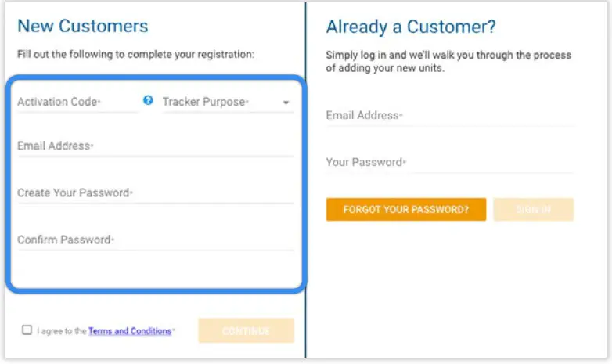Click the 'Simply log in' description text
Image resolution: width=612 pixels, height=364 pixels.
pos(448,61)
